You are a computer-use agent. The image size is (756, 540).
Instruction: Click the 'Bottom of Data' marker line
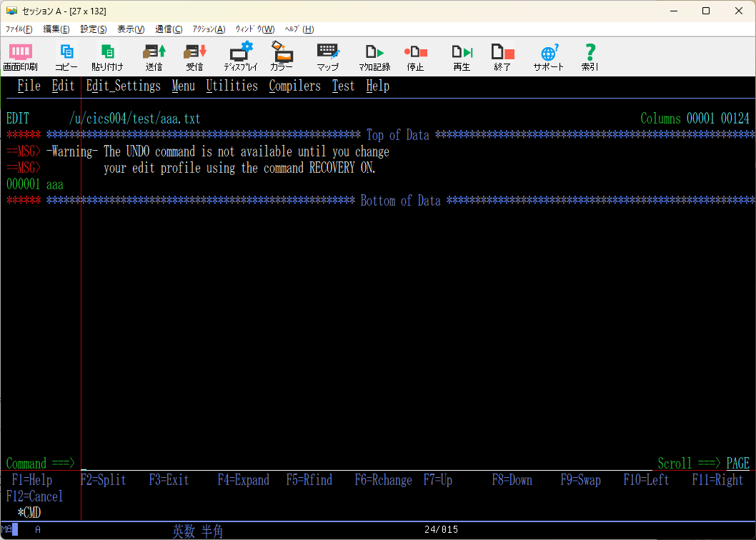pos(400,201)
